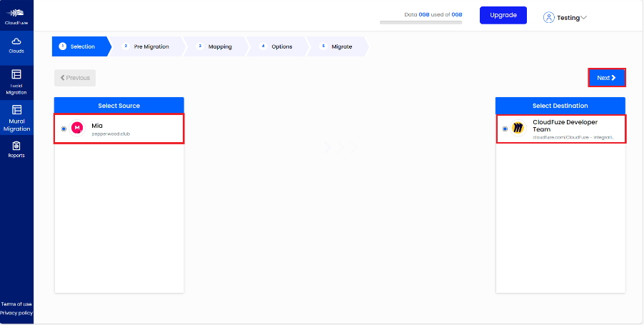Click the pepperwood.club text

pyautogui.click(x=111, y=134)
